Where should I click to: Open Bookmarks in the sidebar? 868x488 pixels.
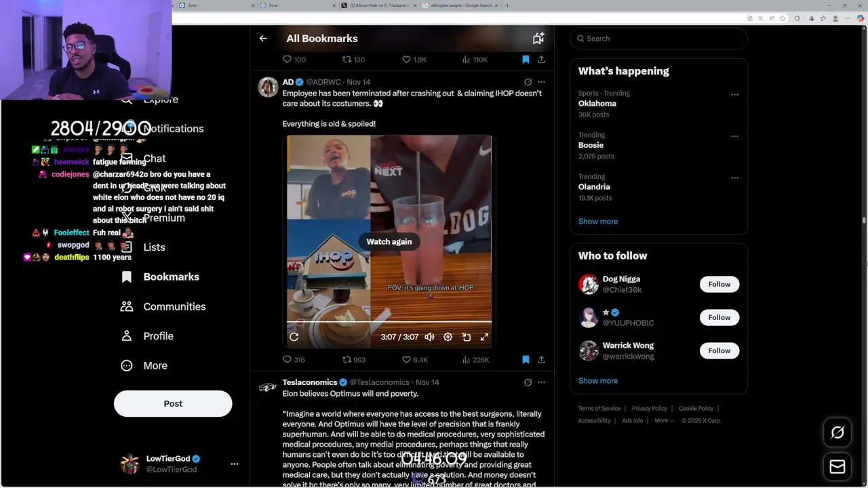tap(160, 277)
